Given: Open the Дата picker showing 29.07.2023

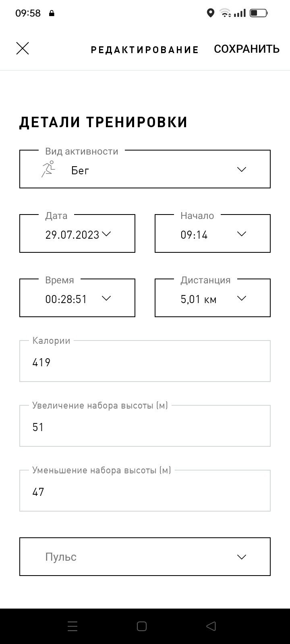Looking at the screenshot, I should [77, 233].
